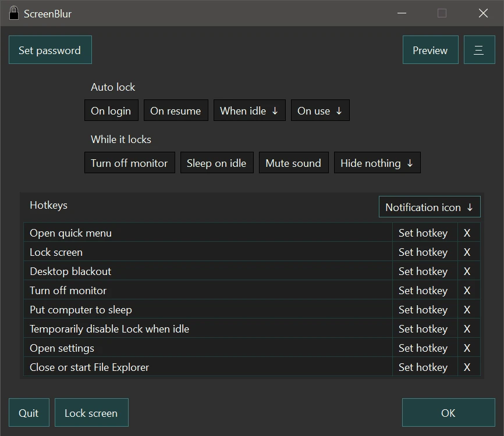Image resolution: width=504 pixels, height=436 pixels.
Task: Expand the When idle dropdown
Action: (250, 110)
